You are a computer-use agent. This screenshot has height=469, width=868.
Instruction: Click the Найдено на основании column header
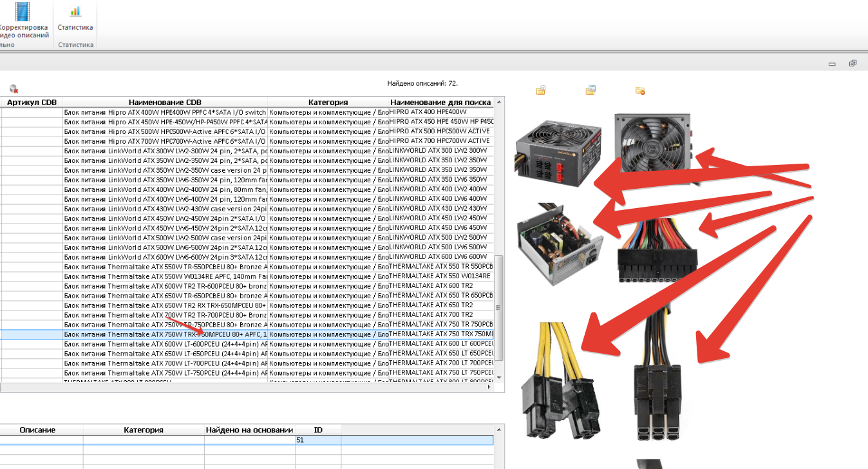(x=250, y=430)
